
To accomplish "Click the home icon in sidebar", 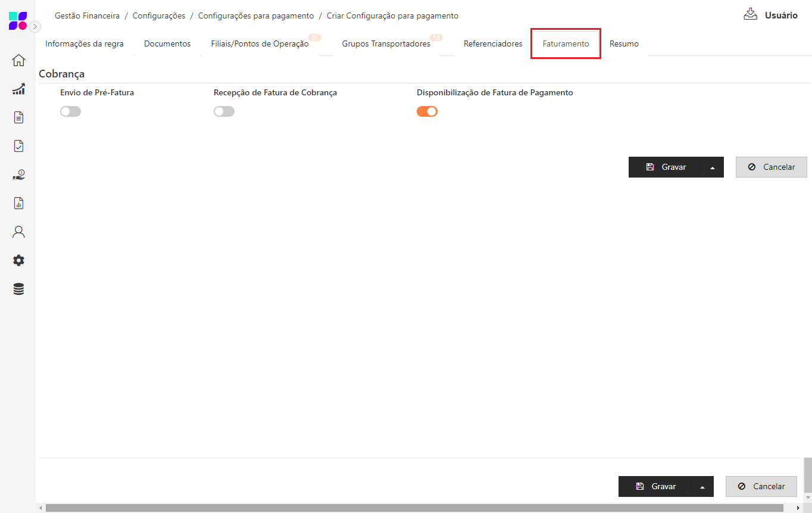I will click(18, 60).
